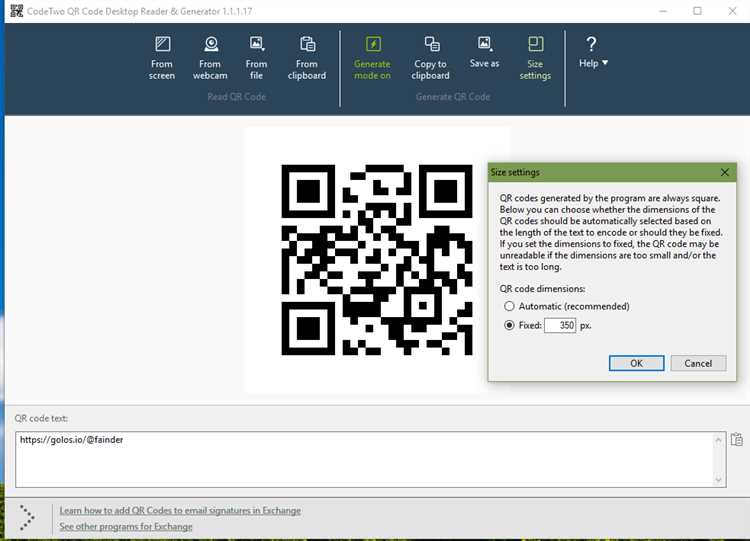
Task: Open link about QR Codes in email signatures
Action: click(x=180, y=511)
